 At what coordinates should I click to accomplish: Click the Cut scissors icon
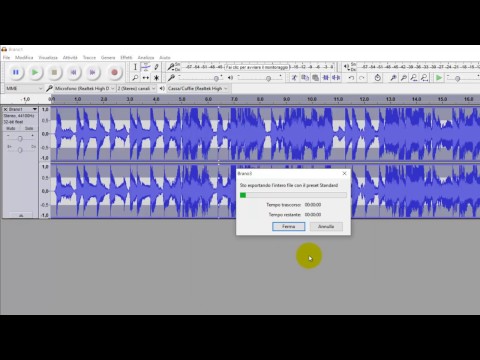coord(294,78)
